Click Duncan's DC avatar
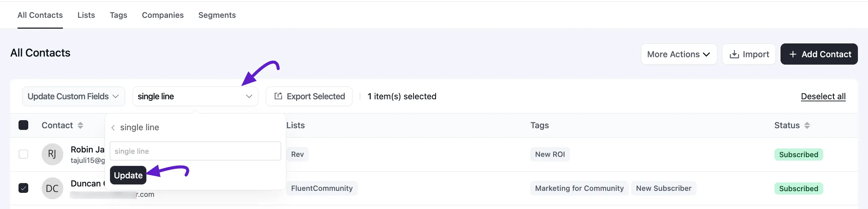The image size is (868, 209). tap(52, 188)
